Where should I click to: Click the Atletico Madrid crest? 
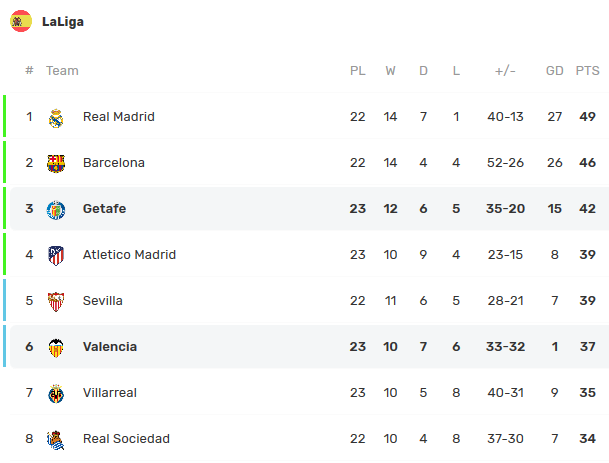tap(56, 255)
